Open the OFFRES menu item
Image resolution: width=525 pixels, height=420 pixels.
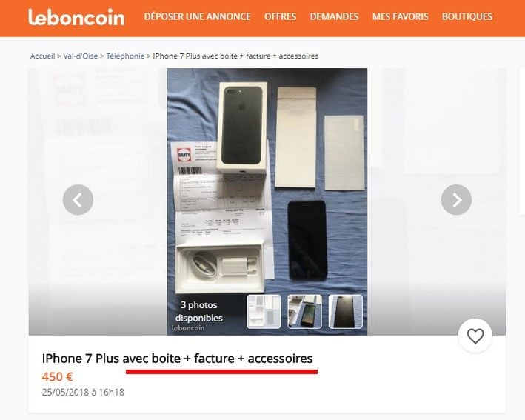click(x=280, y=16)
